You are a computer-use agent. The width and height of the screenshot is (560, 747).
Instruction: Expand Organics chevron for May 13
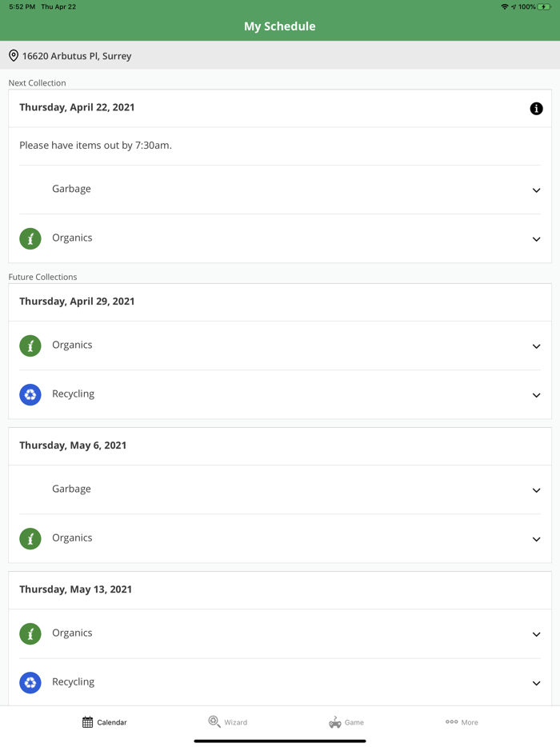(536, 634)
